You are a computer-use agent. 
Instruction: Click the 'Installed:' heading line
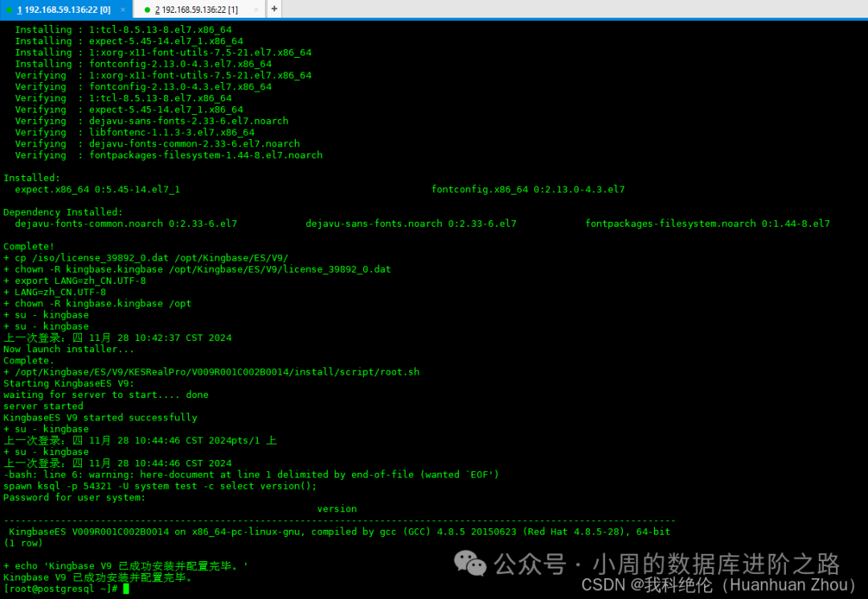(x=31, y=178)
